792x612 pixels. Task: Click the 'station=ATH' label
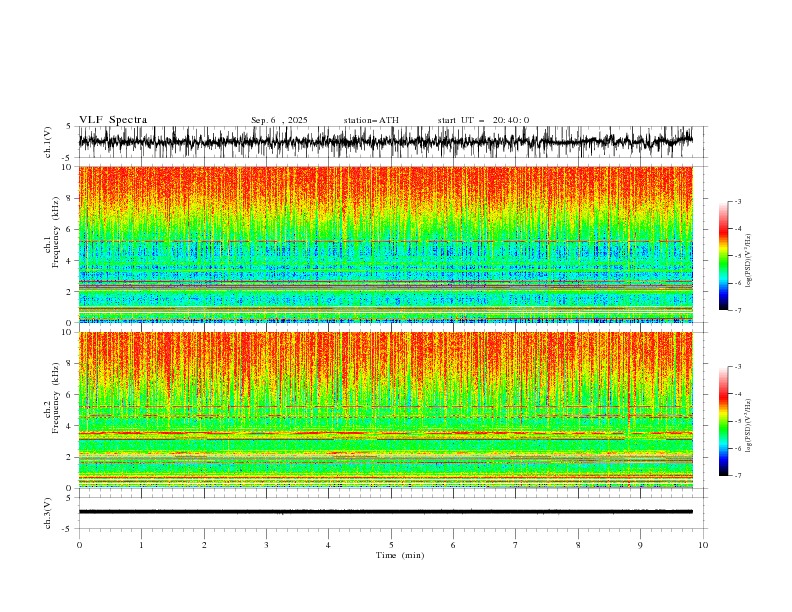pos(371,120)
